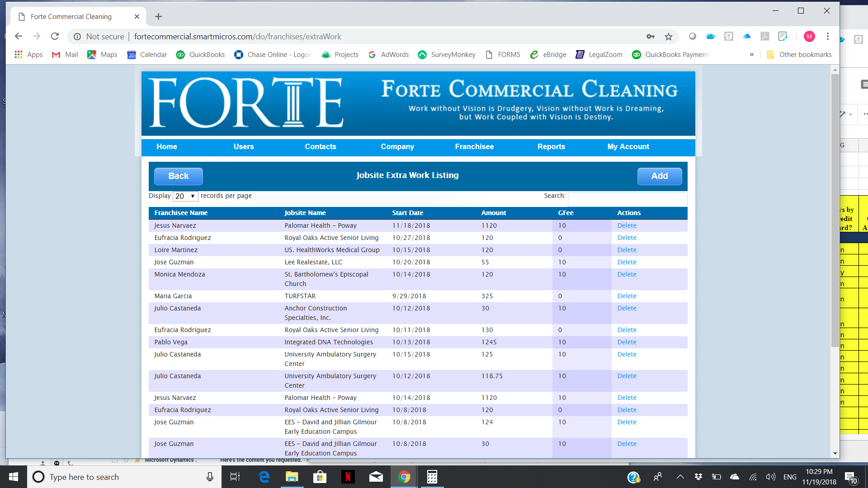Open the Franchisee menu item
Image resolution: width=868 pixels, height=488 pixels.
point(474,147)
